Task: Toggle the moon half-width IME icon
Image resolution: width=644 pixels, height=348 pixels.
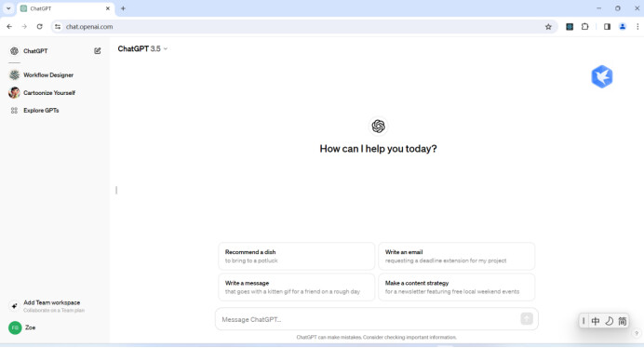Action: tap(609, 321)
